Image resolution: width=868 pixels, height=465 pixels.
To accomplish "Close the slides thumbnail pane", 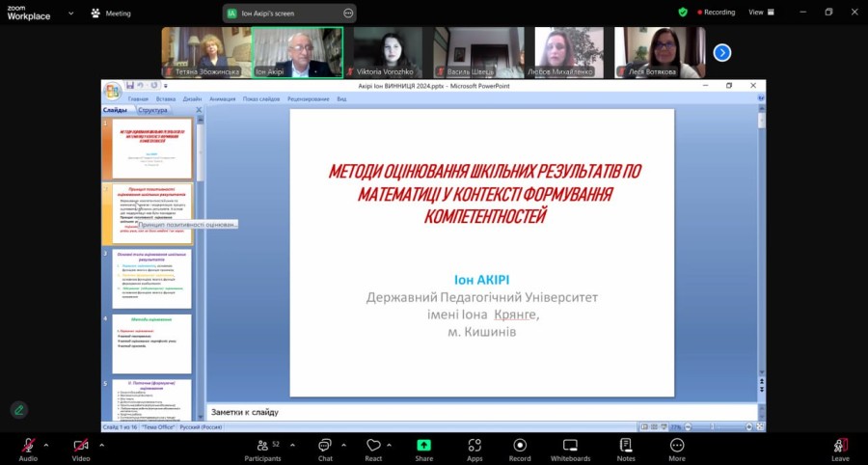I will [200, 110].
